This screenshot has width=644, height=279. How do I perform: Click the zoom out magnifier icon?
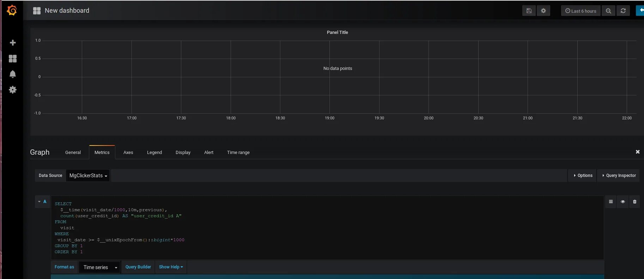[x=608, y=11]
